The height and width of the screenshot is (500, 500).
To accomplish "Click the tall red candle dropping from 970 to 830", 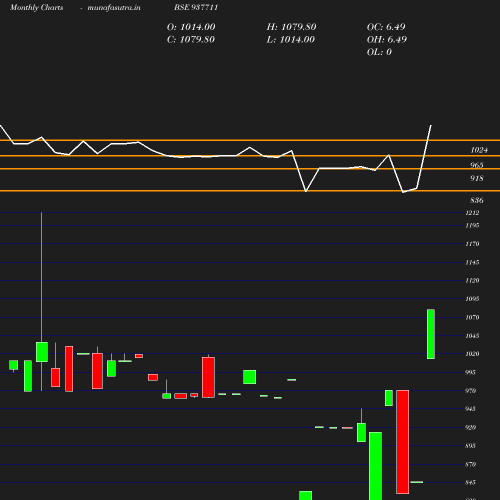I will point(403,442).
